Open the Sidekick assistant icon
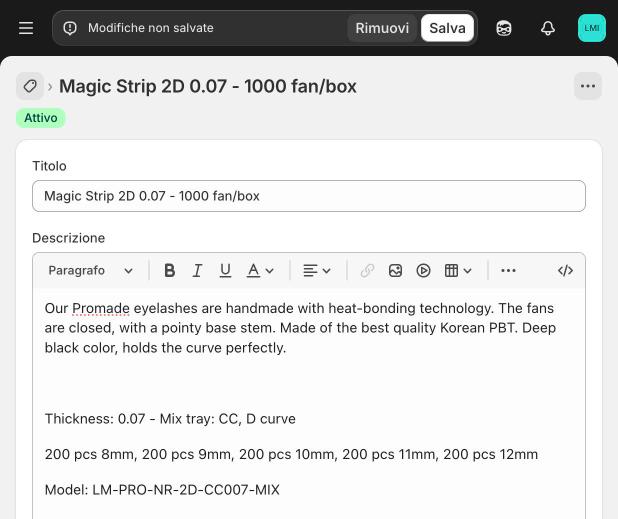Screen dimensions: 618x519 point(504,28)
